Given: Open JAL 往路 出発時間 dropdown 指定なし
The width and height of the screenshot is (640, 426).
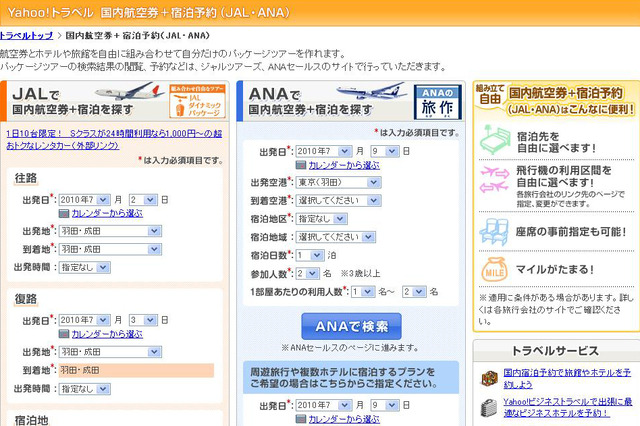Looking at the screenshot, I should [x=84, y=268].
